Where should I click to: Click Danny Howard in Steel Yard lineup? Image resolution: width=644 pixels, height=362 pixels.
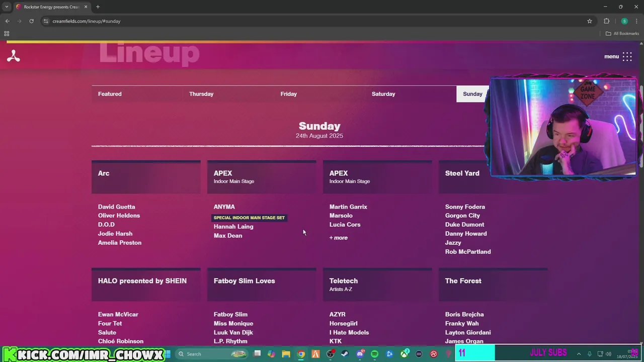tap(466, 234)
